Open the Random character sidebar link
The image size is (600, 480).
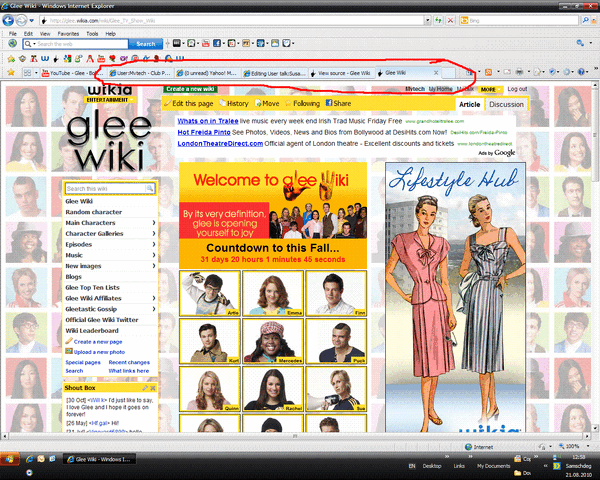[93, 212]
